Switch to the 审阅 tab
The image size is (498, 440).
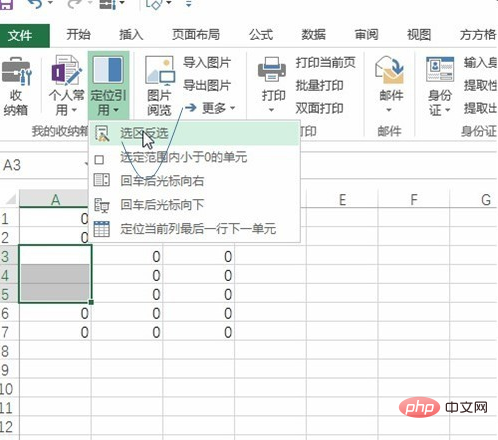[x=366, y=35]
